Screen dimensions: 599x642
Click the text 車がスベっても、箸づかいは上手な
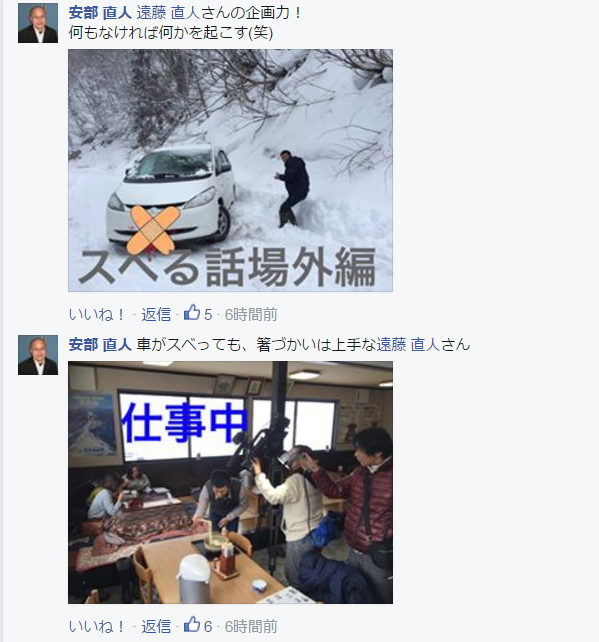pos(256,345)
